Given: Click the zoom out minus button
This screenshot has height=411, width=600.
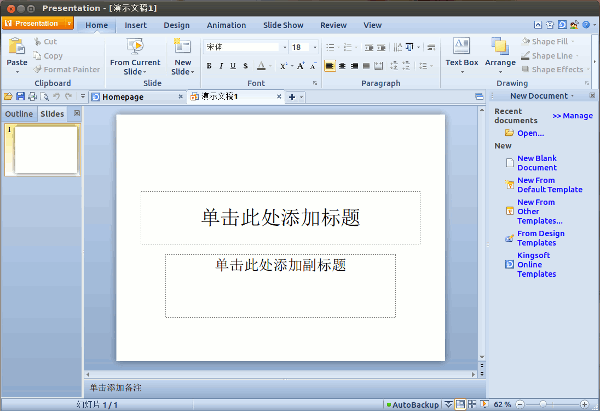Looking at the screenshot, I should pyautogui.click(x=520, y=404).
